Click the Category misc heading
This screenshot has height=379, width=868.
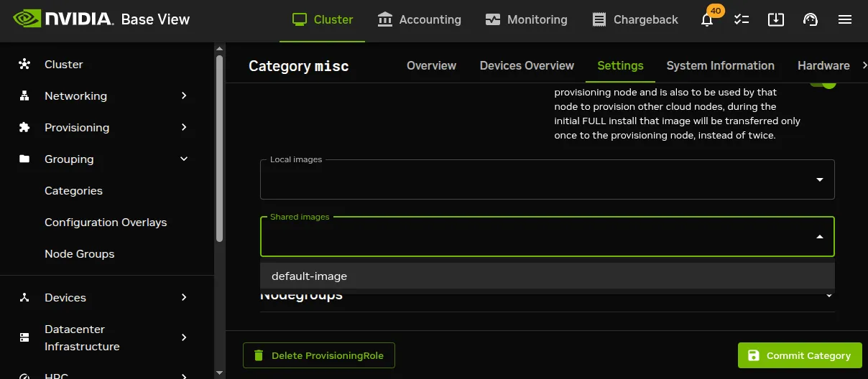click(x=299, y=66)
